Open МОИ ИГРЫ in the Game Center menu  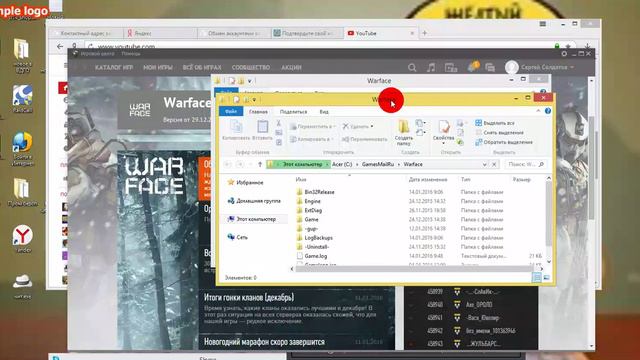coord(158,67)
